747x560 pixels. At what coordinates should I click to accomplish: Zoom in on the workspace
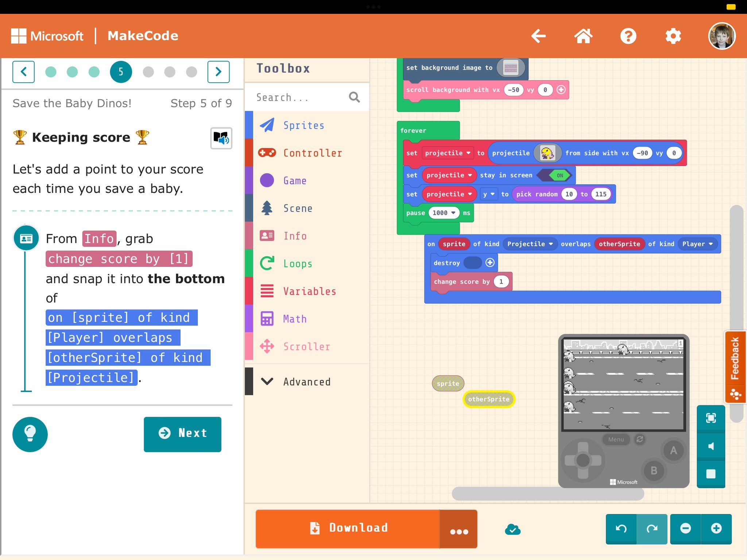716,529
